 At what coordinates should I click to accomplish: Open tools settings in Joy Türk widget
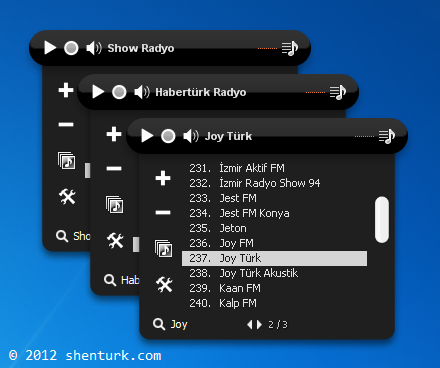point(164,284)
